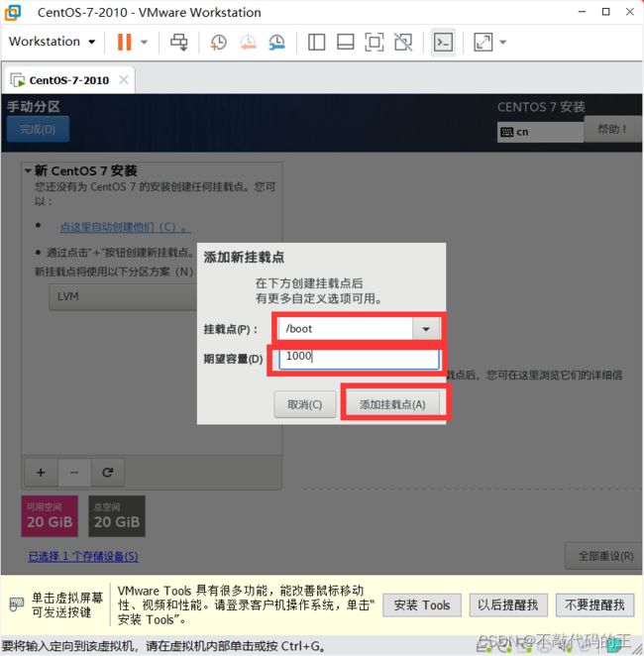Toggle the library sidebar view
The height and width of the screenshot is (656, 644).
coord(316,42)
